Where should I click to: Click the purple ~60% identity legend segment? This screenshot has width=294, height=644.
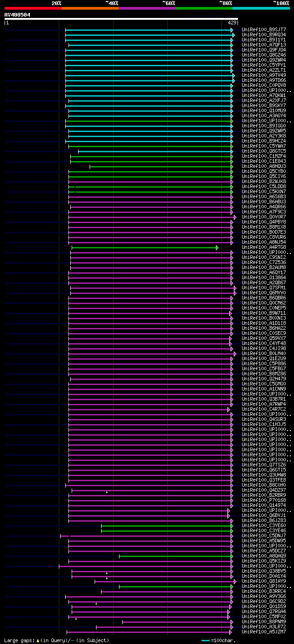[x=147, y=8]
